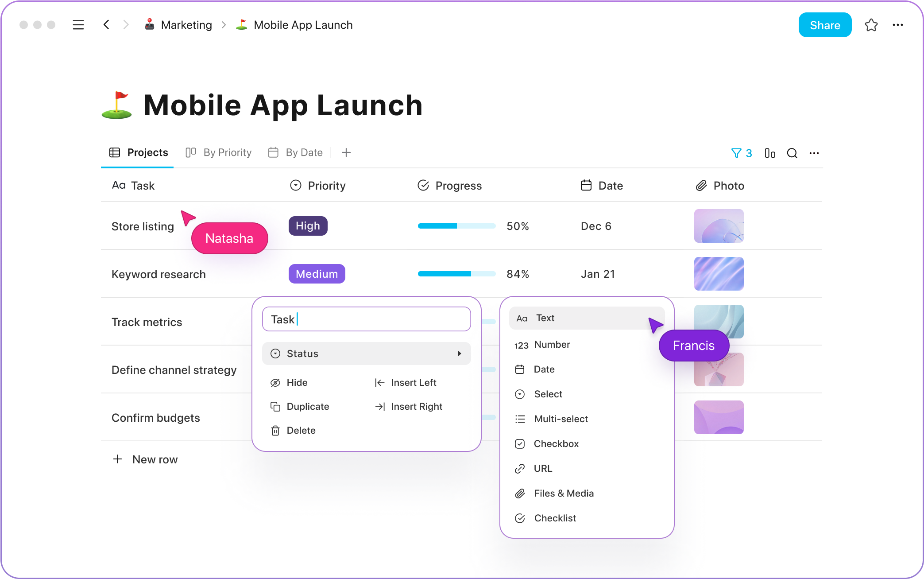
Task: Select Checkbox field type from dropdown
Action: (556, 443)
